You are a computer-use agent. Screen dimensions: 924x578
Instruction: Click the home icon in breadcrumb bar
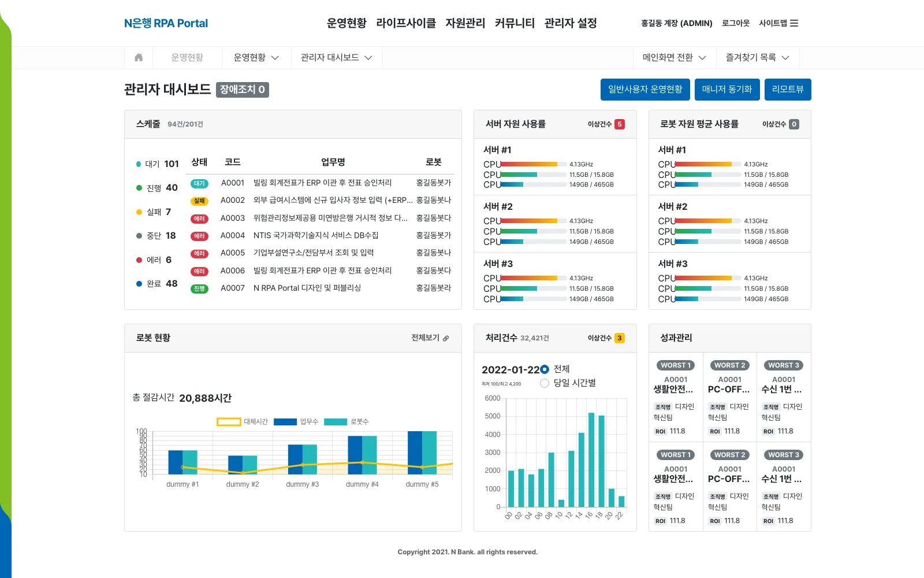[139, 57]
